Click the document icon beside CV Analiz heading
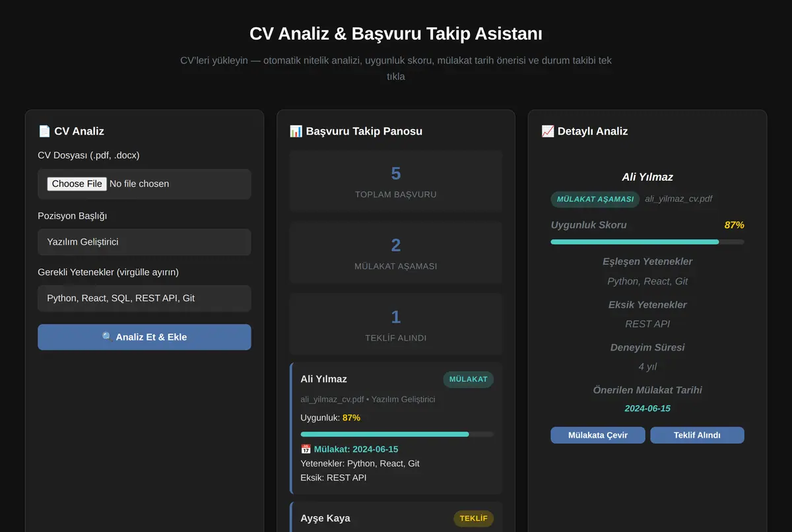Viewport: 792px width, 532px height. (44, 131)
